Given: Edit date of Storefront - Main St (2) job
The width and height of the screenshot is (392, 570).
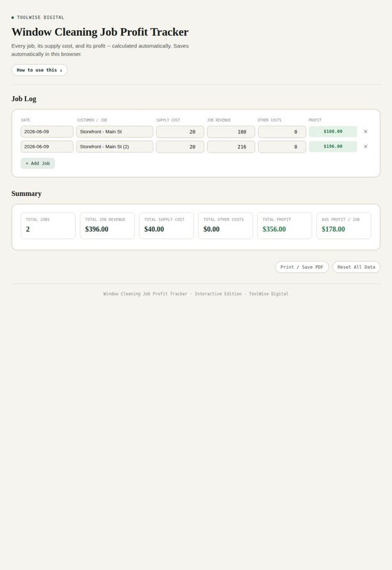Looking at the screenshot, I should [47, 146].
